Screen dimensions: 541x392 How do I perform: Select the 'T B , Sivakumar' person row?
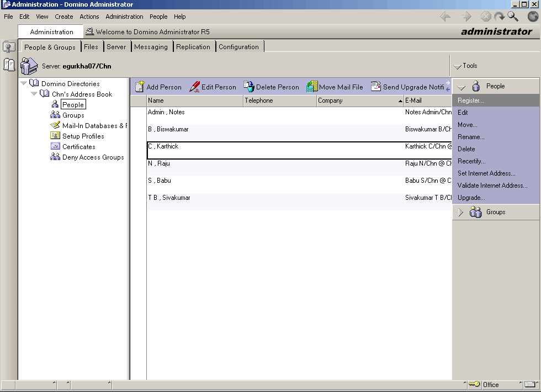(x=299, y=201)
